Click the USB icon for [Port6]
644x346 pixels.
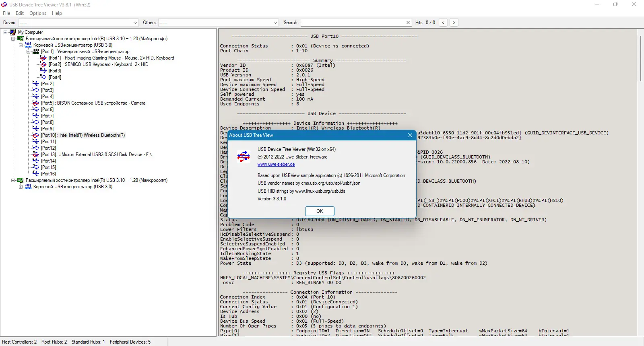pyautogui.click(x=36, y=109)
